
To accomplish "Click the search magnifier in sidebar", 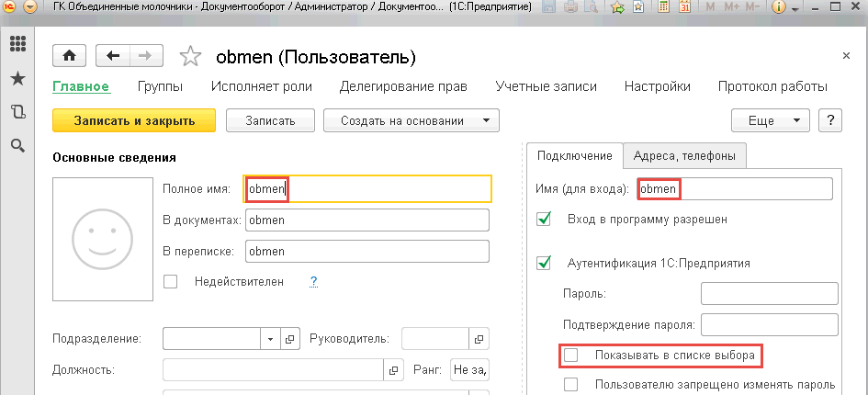I will coord(17,146).
